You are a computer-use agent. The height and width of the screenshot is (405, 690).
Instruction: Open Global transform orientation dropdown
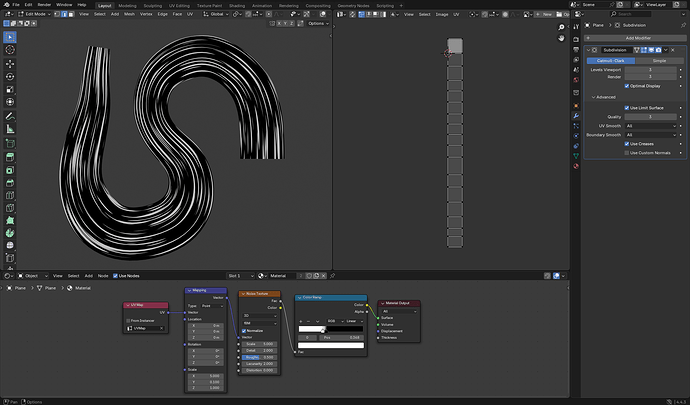pos(216,14)
